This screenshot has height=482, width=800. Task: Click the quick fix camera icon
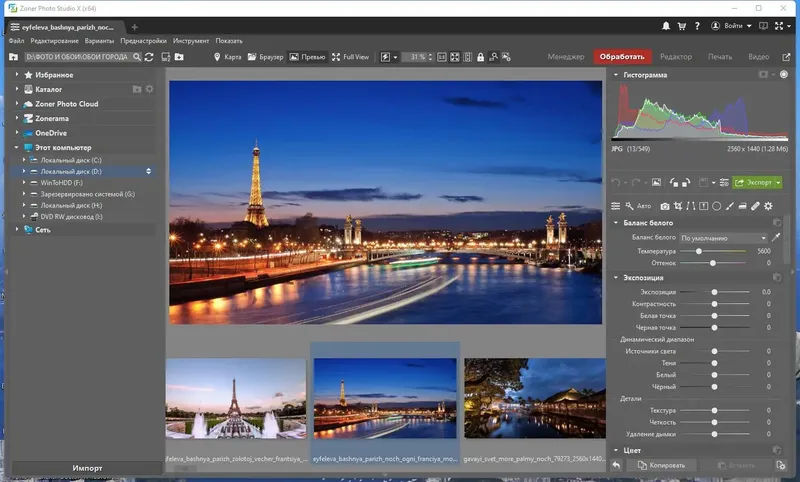(x=664, y=206)
